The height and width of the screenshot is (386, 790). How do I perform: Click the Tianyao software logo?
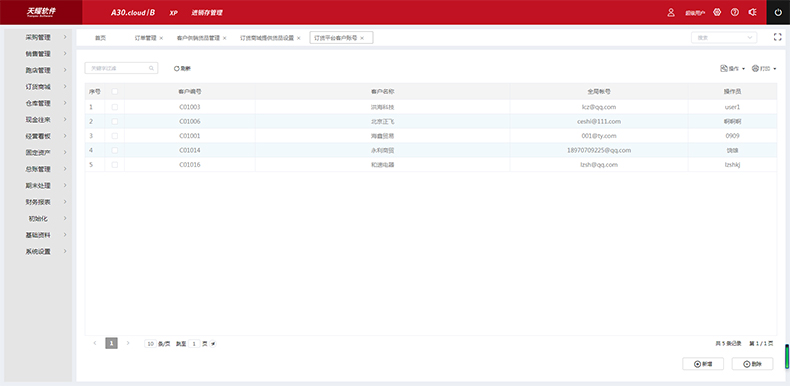[x=41, y=12]
